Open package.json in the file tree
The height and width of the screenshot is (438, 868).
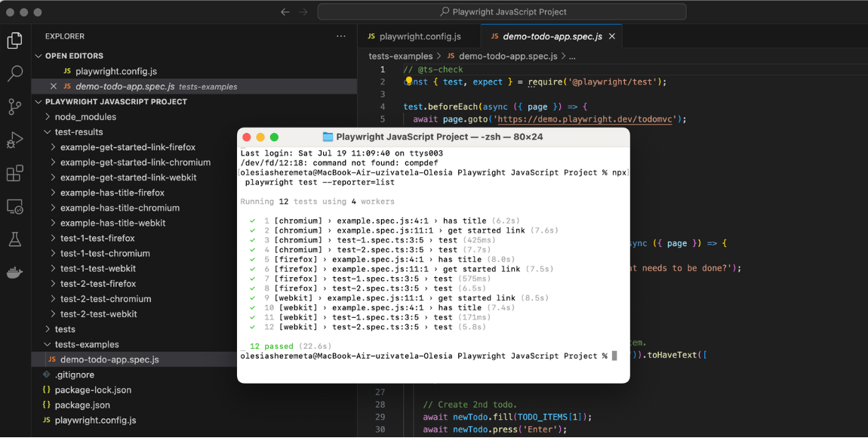(82, 405)
